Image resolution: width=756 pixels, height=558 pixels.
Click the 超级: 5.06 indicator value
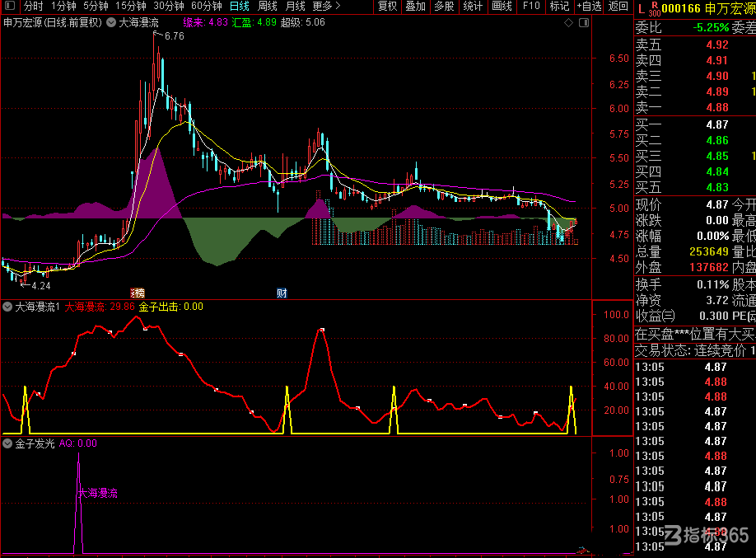coord(303,22)
